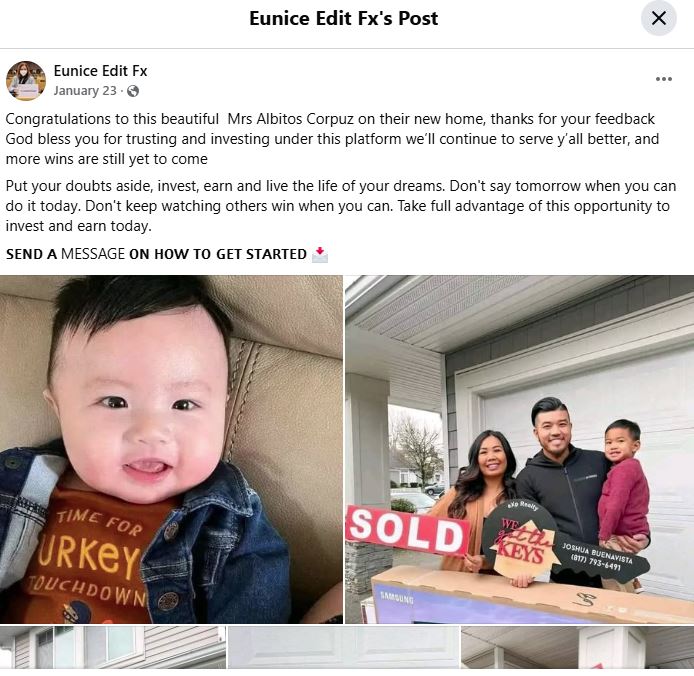This screenshot has width=694, height=676.
Task: Click the January 23 post timestamp
Action: 85,91
